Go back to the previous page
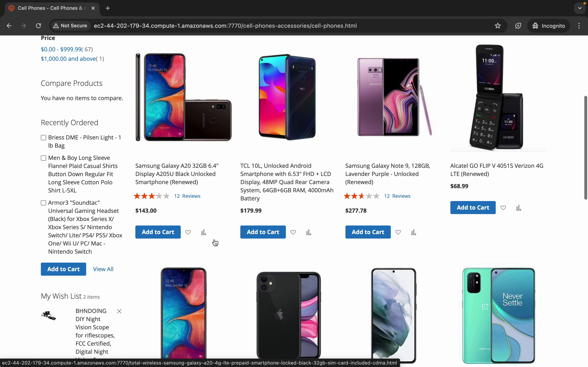This screenshot has width=588, height=367. point(9,26)
